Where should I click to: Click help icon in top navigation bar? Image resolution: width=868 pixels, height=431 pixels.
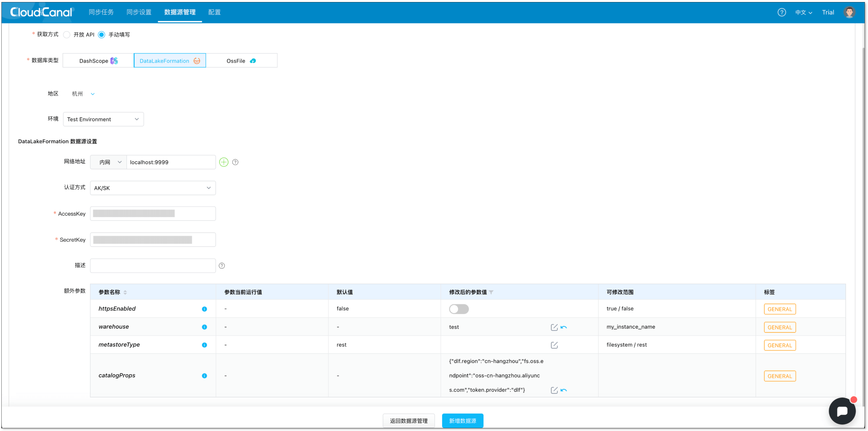coord(781,13)
